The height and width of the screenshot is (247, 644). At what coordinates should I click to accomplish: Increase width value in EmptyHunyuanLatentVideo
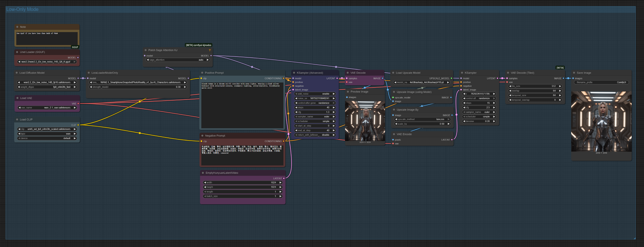(280, 183)
